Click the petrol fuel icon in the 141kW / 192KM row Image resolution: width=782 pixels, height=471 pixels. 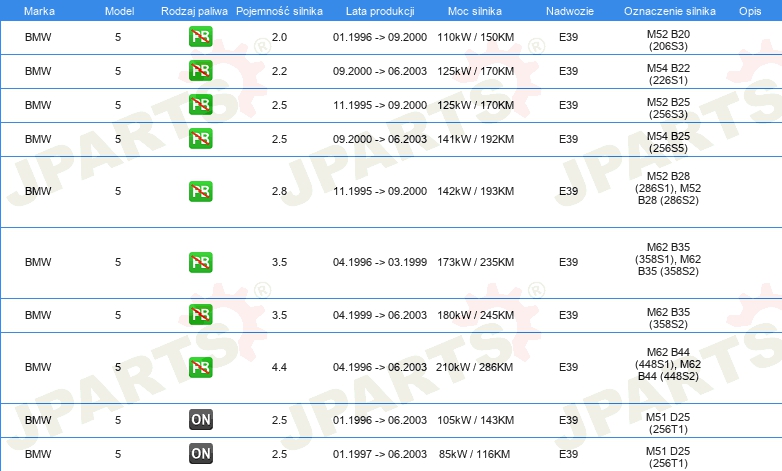pos(200,138)
